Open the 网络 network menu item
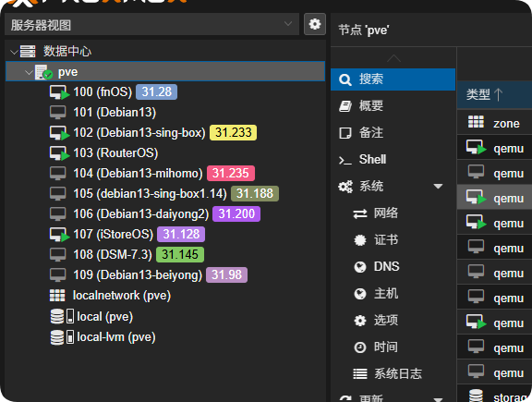 (393, 213)
